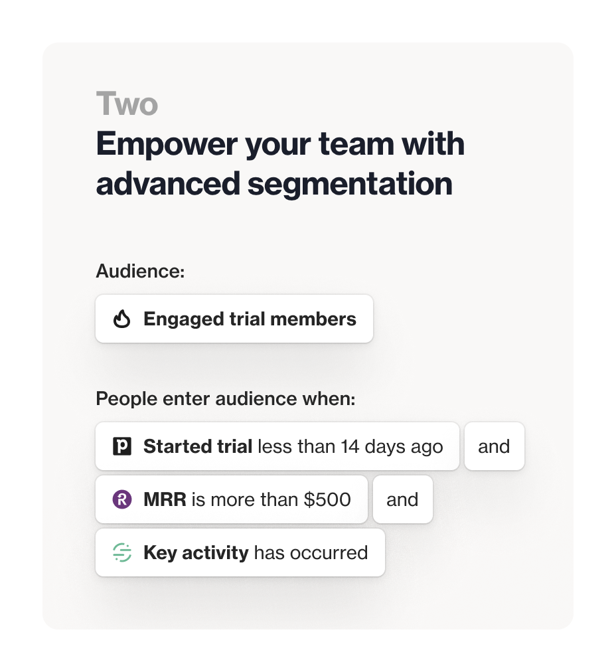The image size is (616, 672).
Task: Click the 'Started trial' condition name
Action: coord(197,446)
